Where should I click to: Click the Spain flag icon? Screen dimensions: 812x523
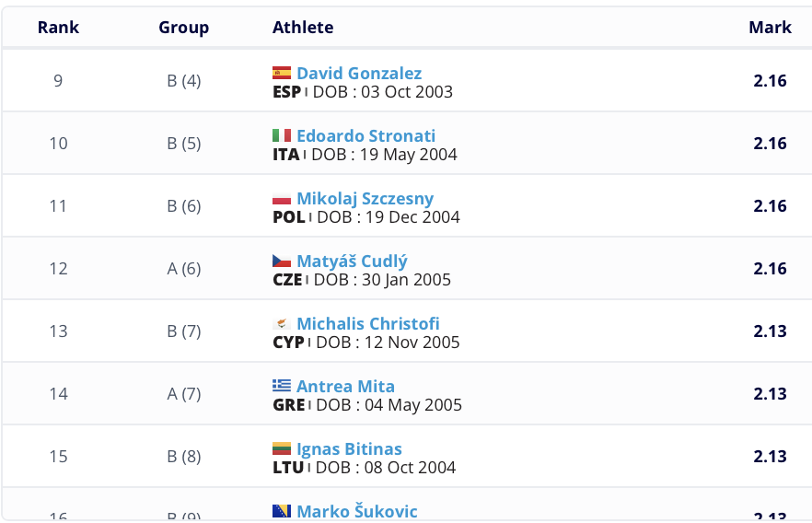coord(282,73)
